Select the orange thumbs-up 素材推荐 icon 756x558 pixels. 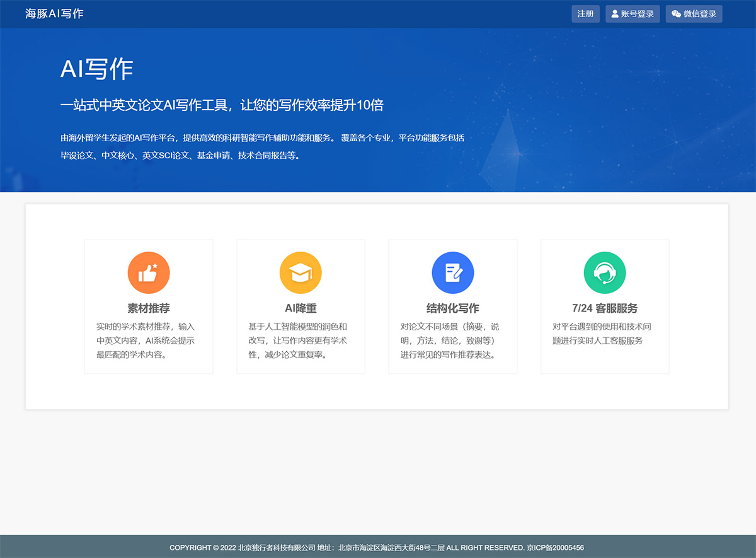(149, 273)
